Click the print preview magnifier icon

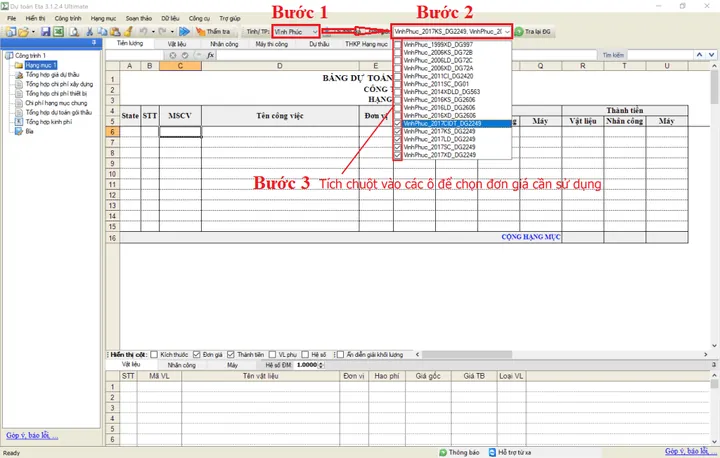(x=74, y=32)
